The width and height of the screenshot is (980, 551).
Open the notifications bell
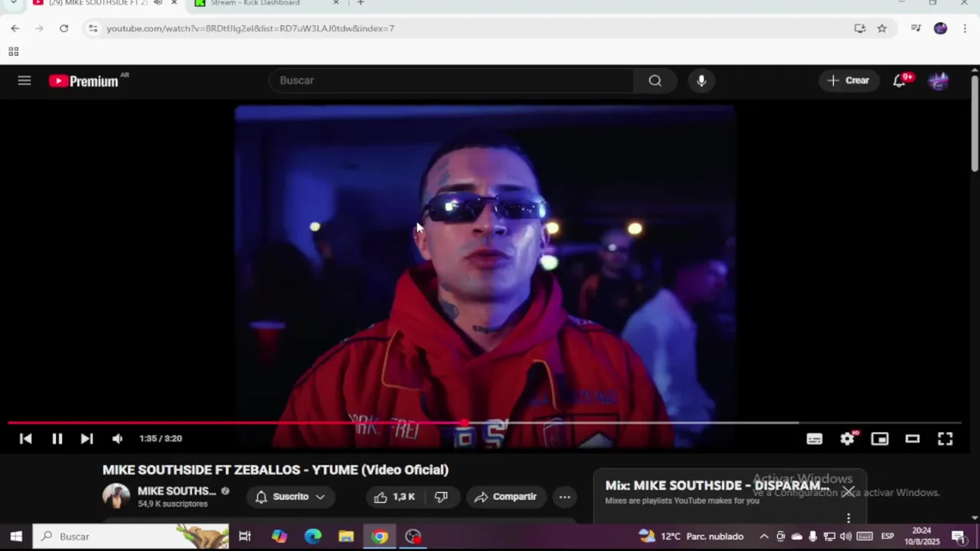[x=900, y=80]
